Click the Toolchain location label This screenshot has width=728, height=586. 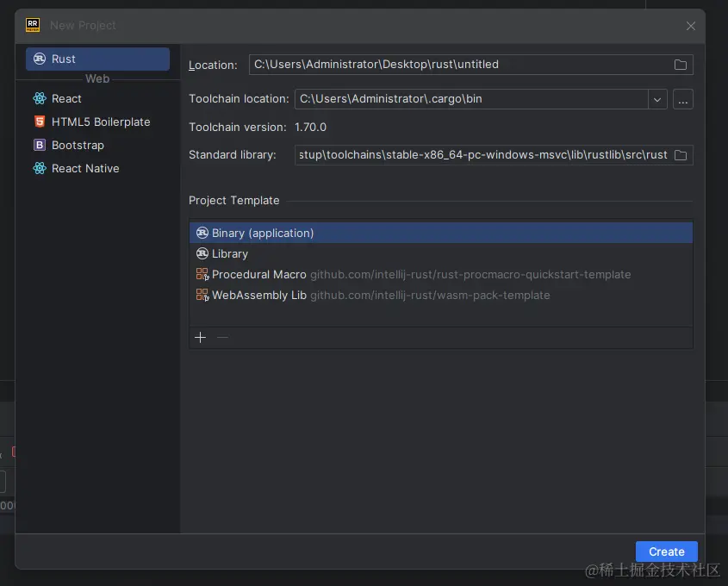(x=239, y=99)
